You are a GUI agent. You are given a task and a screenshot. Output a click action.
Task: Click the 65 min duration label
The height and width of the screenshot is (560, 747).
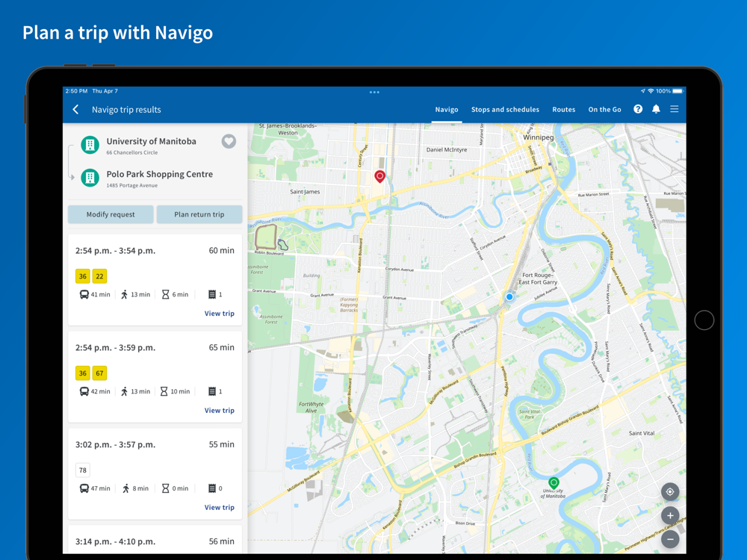pos(222,348)
